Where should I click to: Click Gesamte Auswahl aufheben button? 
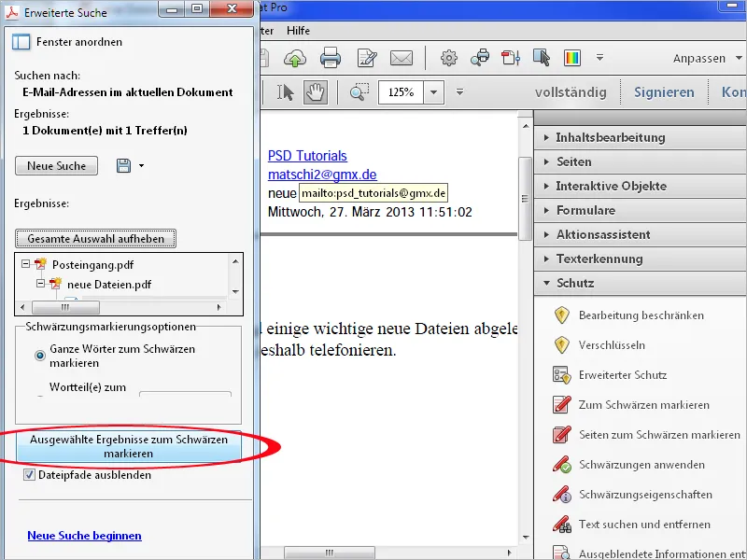(96, 239)
